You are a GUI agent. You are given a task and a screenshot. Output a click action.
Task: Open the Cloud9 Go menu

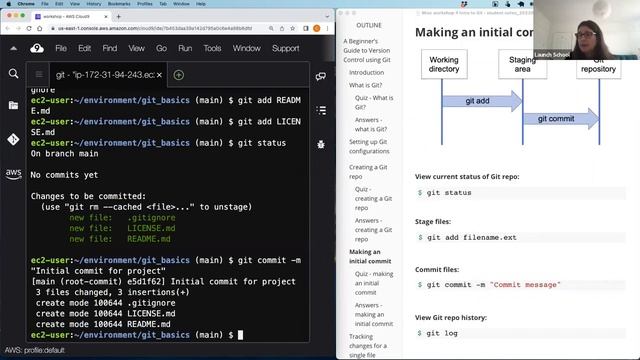[161, 48]
